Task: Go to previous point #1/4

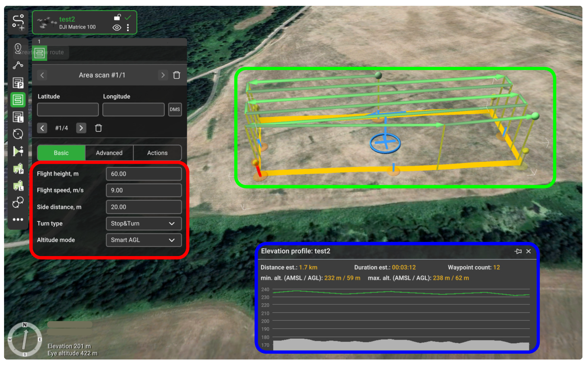Action: tap(42, 128)
